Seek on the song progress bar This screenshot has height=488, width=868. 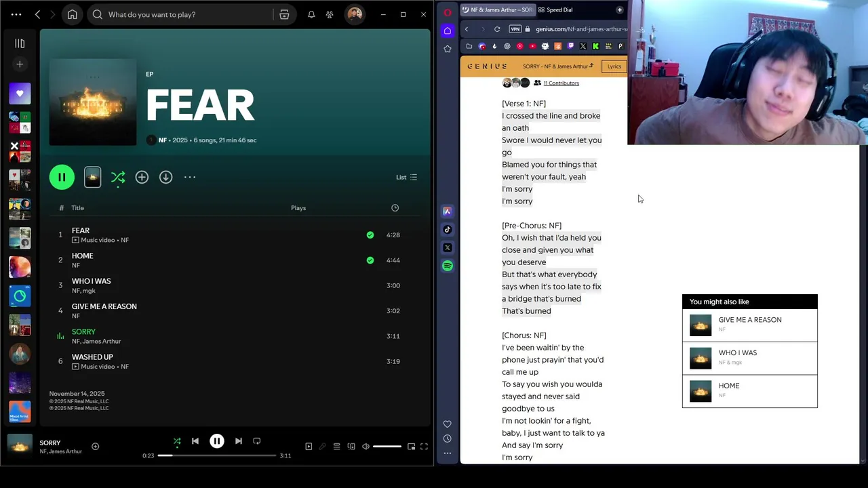217,455
